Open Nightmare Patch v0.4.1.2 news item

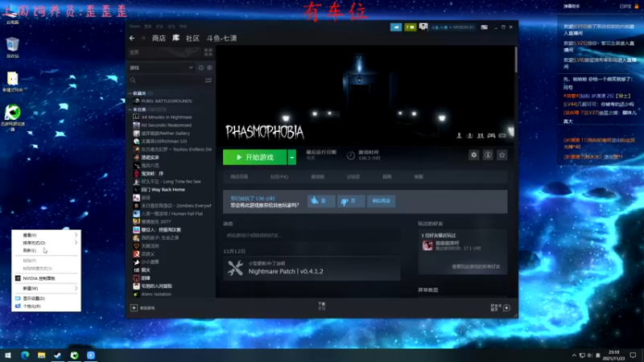point(312,268)
